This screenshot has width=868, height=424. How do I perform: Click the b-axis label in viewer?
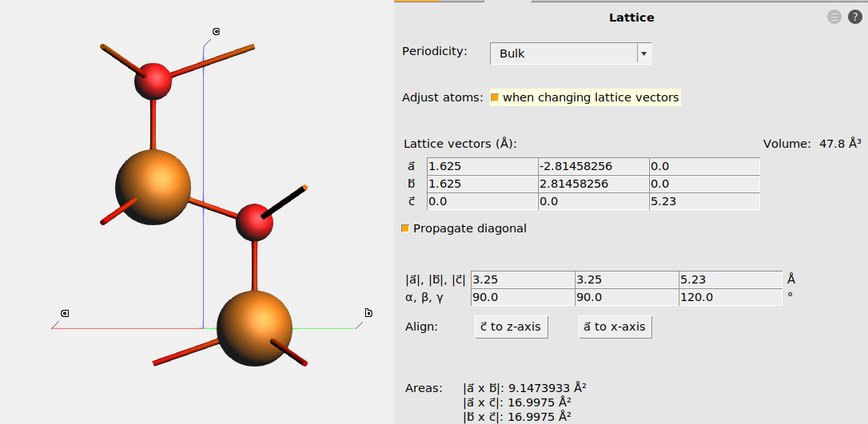tap(368, 313)
